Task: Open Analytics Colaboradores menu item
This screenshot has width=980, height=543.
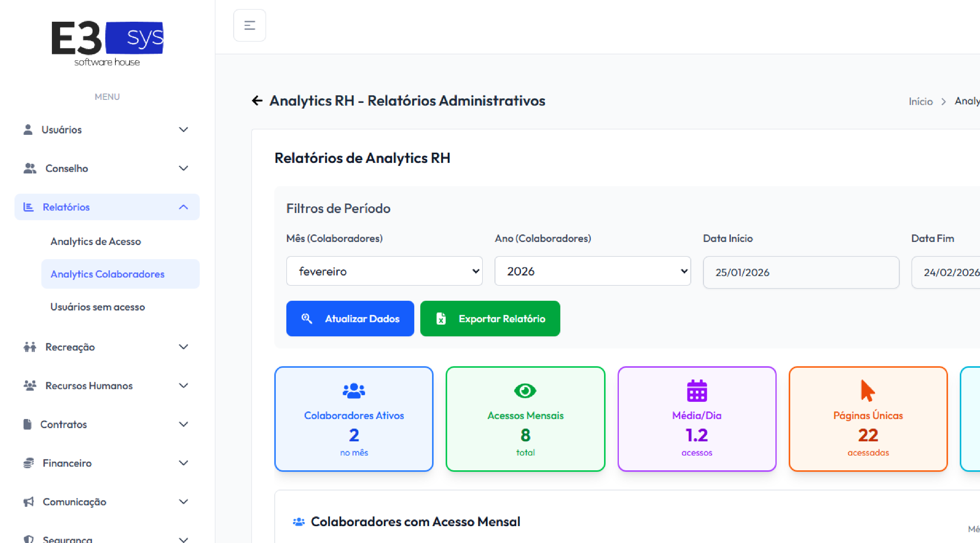Action: click(x=108, y=274)
